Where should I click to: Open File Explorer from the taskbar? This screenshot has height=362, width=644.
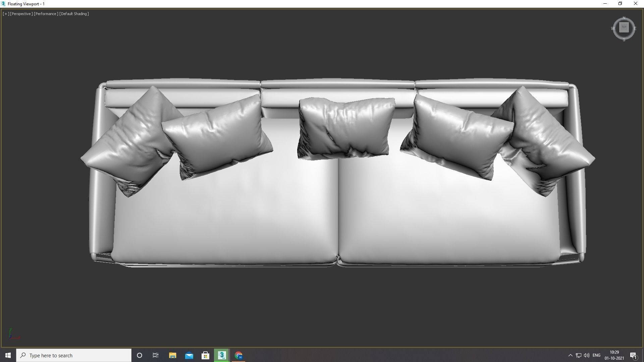pyautogui.click(x=172, y=355)
